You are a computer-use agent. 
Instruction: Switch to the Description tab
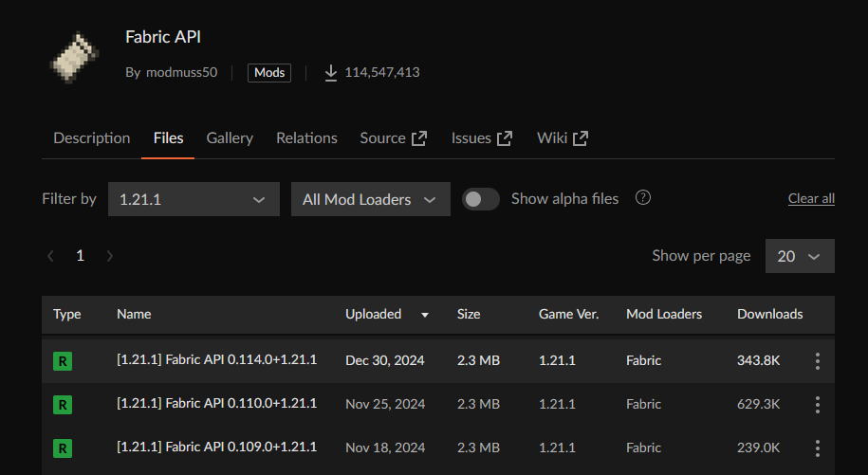click(91, 138)
